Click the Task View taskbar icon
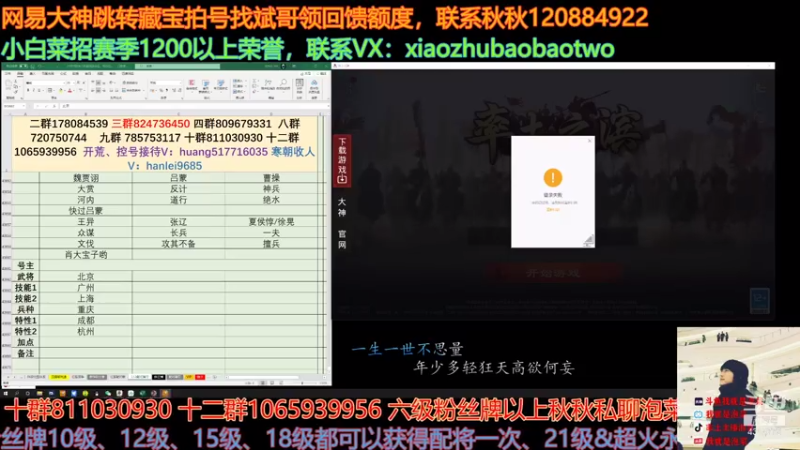This screenshot has height=450, width=800. (x=28, y=393)
